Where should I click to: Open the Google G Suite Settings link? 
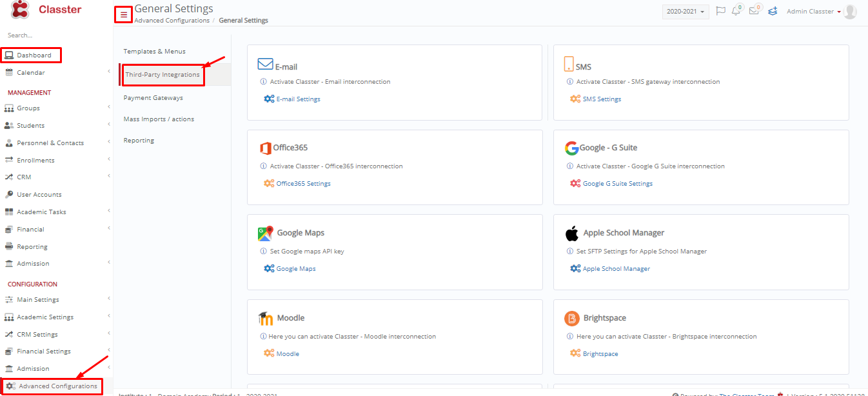point(618,184)
